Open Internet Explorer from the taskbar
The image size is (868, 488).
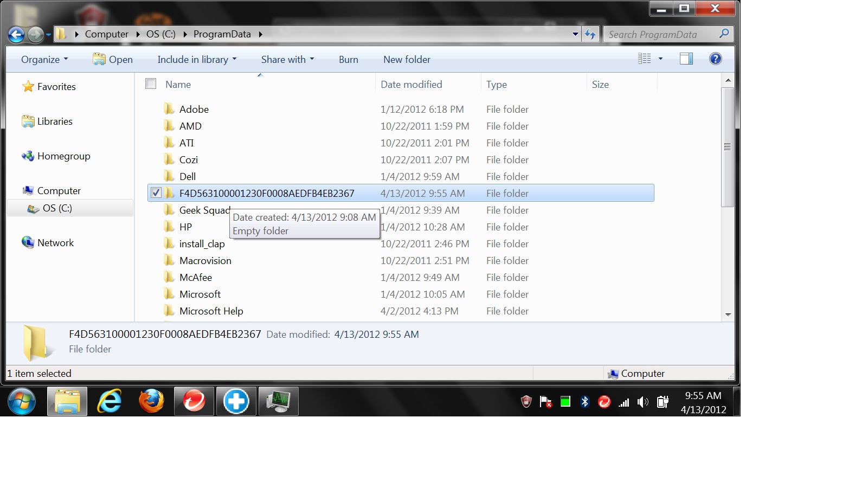110,402
